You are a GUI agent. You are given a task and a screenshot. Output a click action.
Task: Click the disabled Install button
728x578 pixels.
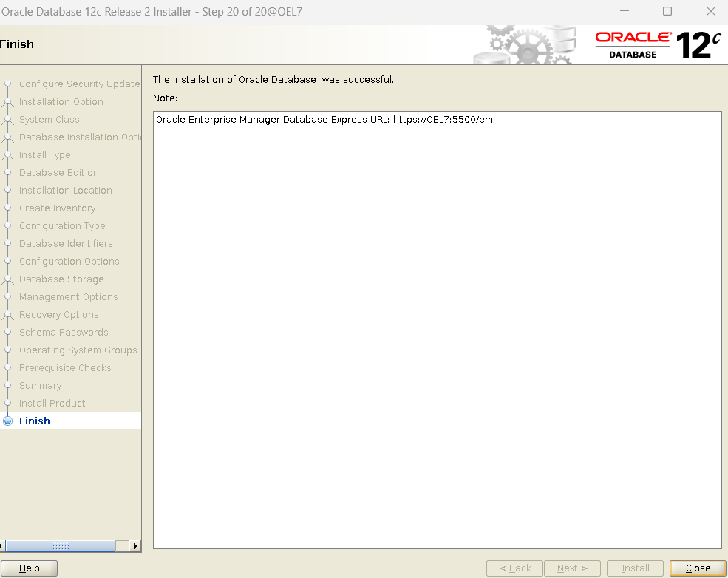(636, 568)
